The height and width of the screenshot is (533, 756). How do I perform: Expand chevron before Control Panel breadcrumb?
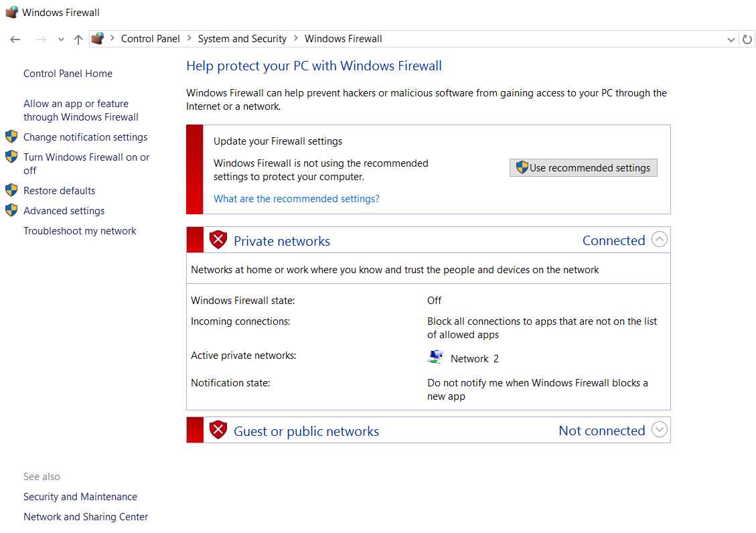112,39
